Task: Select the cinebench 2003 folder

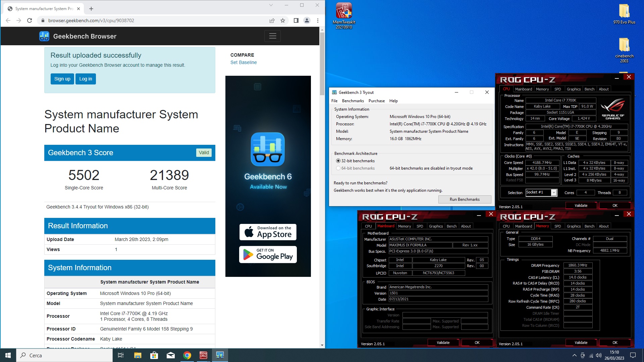Action: 624,50
